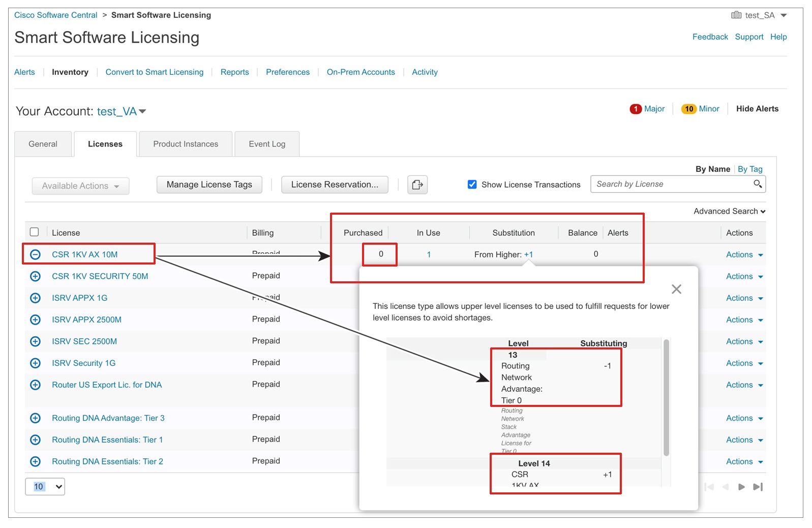
Task: Click the export licenses icon button
Action: coord(417,185)
